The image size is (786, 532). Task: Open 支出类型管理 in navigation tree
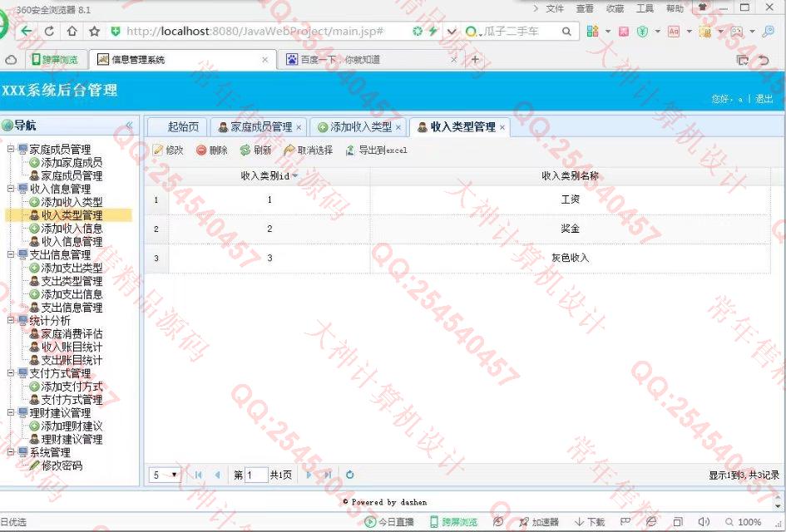click(72, 281)
